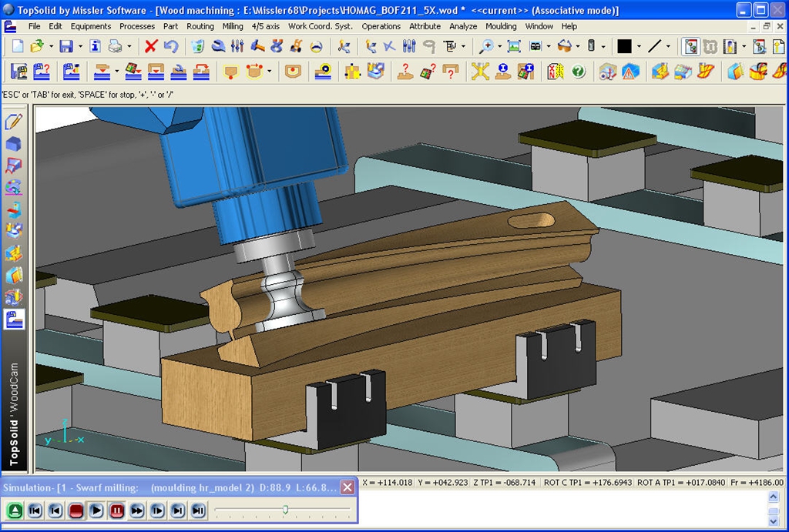Click the fit-view picture frame icon
Viewport: 789px width, 532px height.
pyautogui.click(x=514, y=47)
